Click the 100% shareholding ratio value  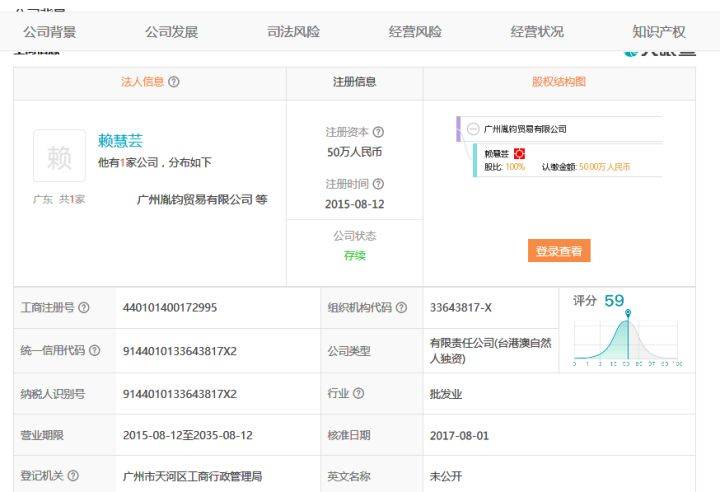(x=515, y=167)
